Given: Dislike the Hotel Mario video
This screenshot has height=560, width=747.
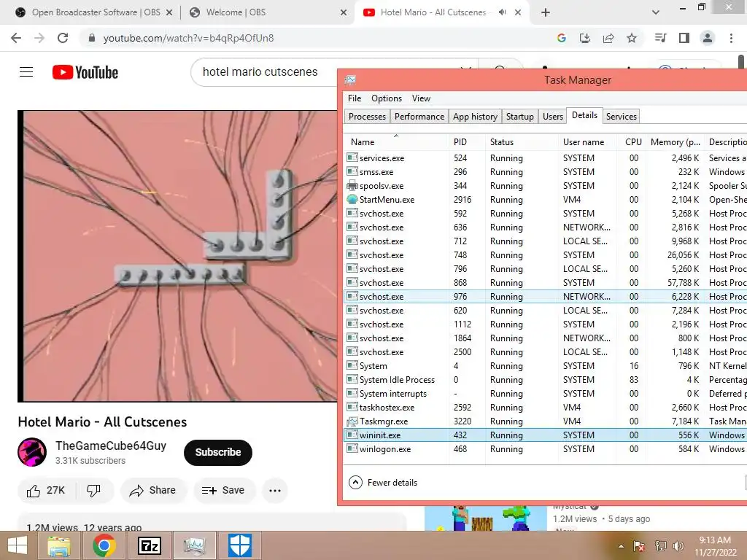Looking at the screenshot, I should click(x=94, y=491).
